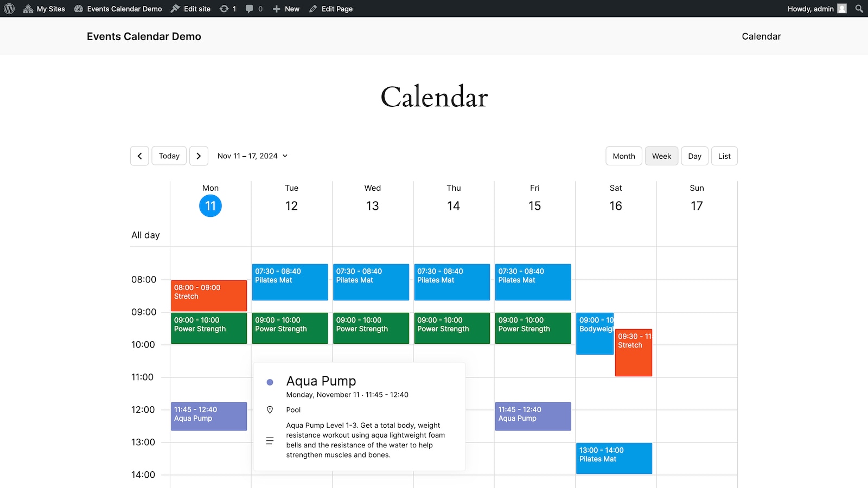Open the Stretch event on Monday at 08:00
Viewport: 868px width, 488px height.
209,296
